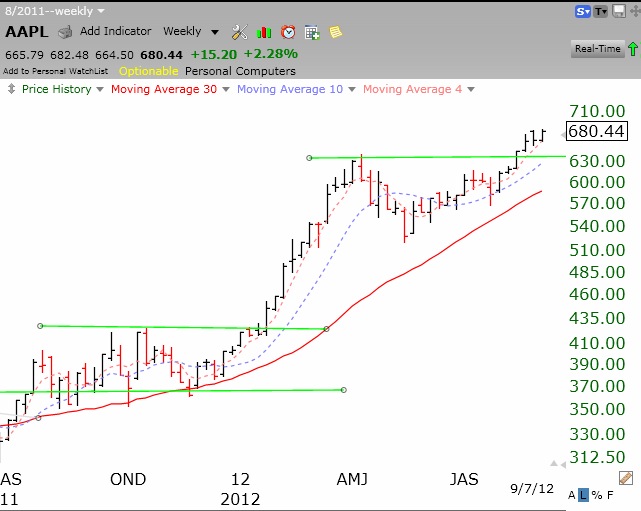Toggle the A arithmetic scale option
Screen dimensions: 641x511
(572, 495)
